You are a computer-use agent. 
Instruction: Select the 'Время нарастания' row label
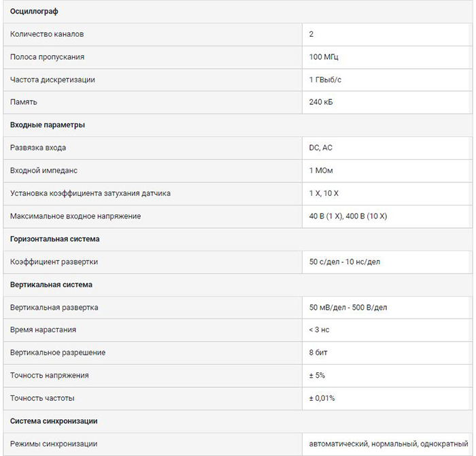tap(43, 330)
